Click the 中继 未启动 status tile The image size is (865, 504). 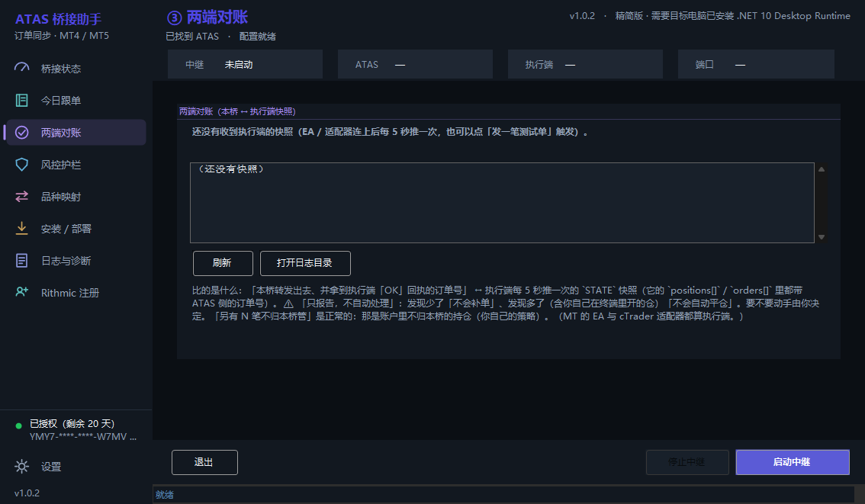pos(245,65)
